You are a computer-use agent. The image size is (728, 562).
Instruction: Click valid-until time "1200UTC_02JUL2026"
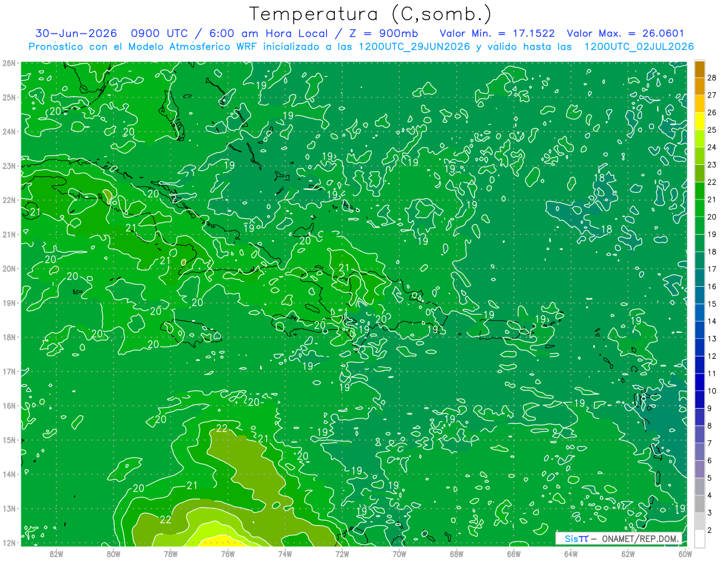(639, 47)
